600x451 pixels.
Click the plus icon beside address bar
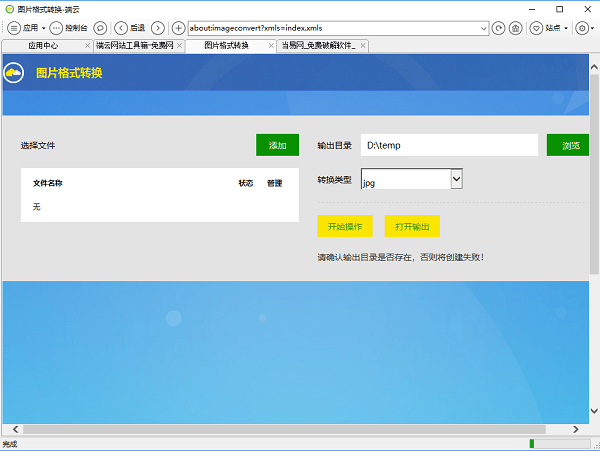click(x=178, y=28)
